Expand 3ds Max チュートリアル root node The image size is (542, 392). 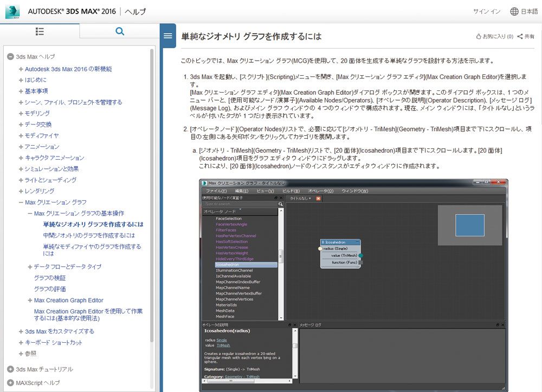coord(10,369)
